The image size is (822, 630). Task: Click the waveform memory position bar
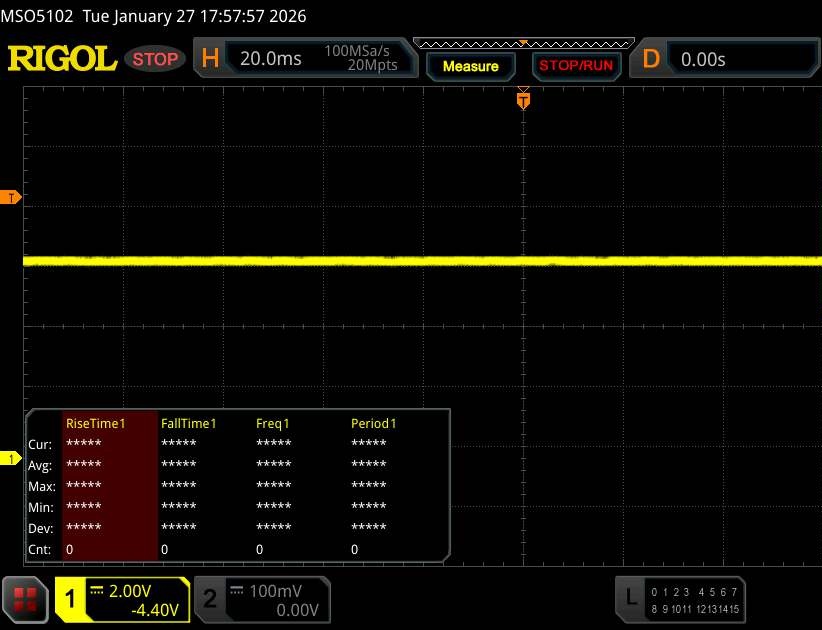click(522, 44)
